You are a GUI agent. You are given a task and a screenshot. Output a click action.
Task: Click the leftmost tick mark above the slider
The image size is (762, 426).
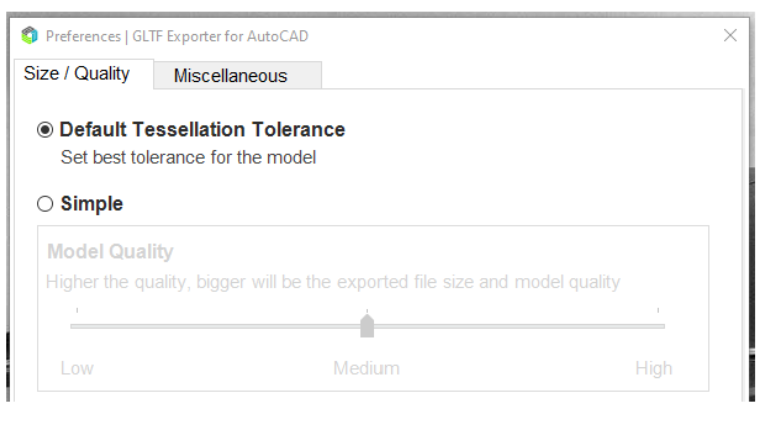click(77, 312)
